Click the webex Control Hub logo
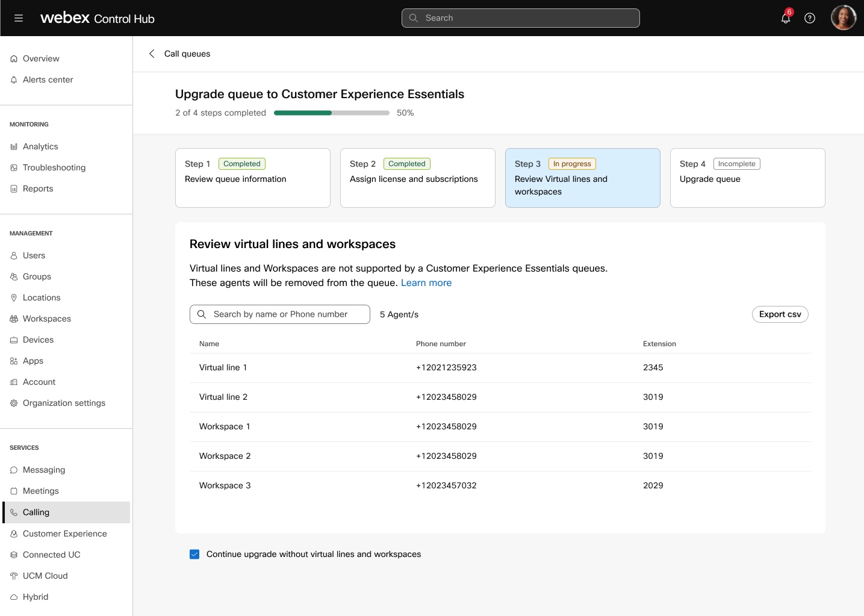The height and width of the screenshot is (616, 864). [x=98, y=18]
